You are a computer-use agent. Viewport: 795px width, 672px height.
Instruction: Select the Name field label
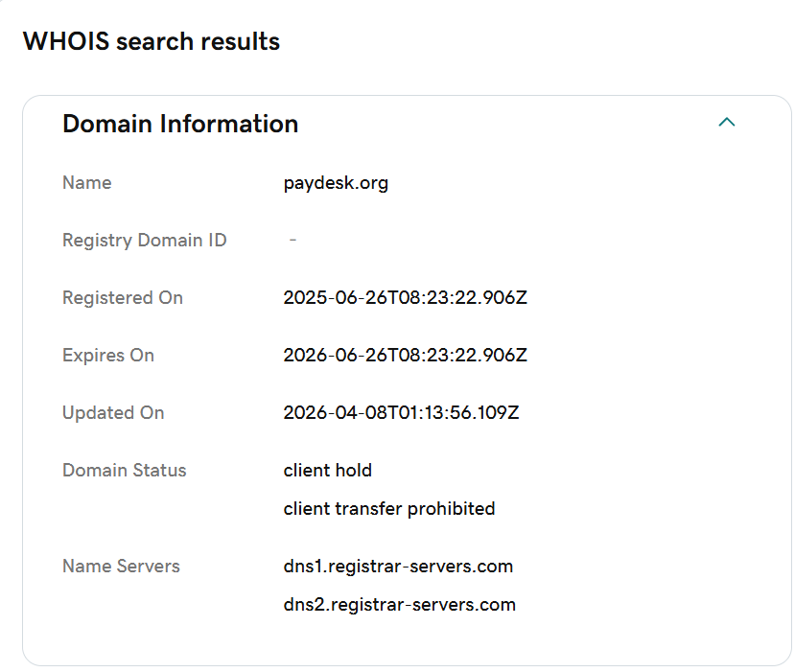point(86,182)
